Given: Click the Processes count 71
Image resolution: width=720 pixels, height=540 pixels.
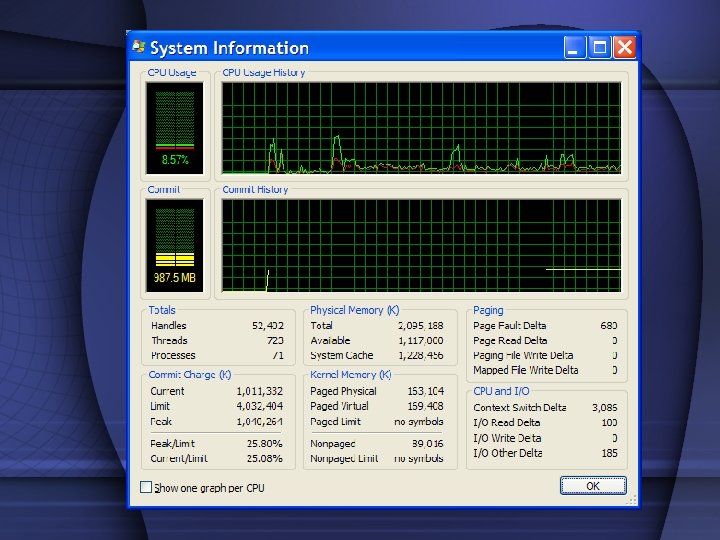Looking at the screenshot, I should 278,355.
